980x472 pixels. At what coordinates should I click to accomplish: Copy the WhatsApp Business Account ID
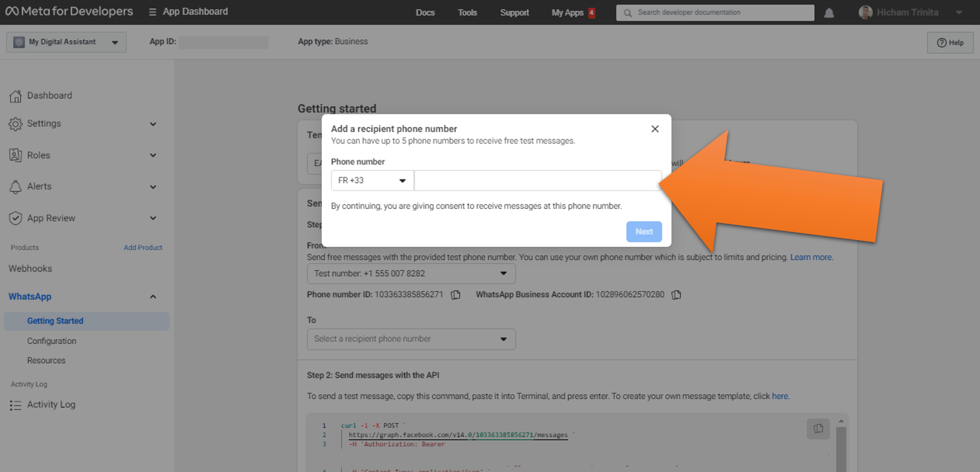click(x=676, y=294)
